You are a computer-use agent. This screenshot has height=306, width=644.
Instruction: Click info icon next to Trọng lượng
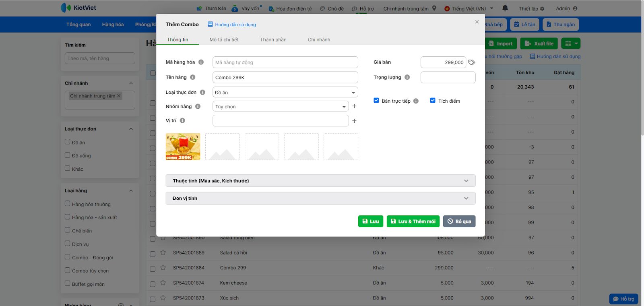coord(407,77)
